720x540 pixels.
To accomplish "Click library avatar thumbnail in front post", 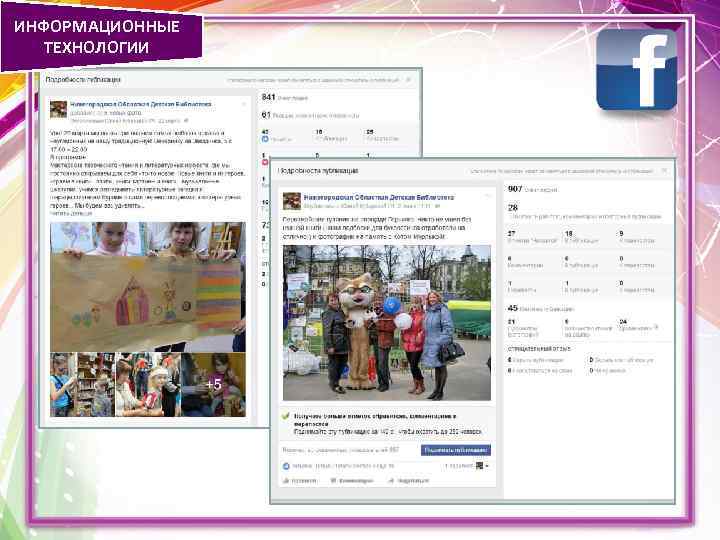I will (292, 201).
